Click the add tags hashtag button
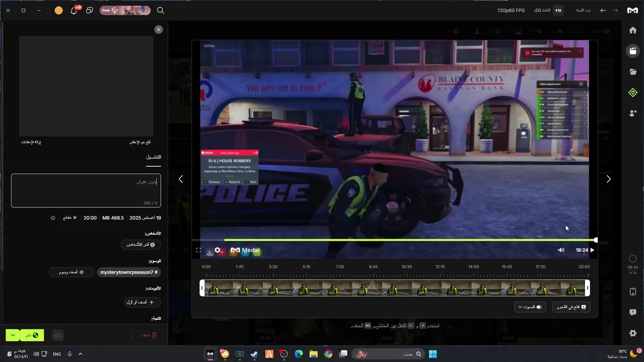 click(72, 272)
